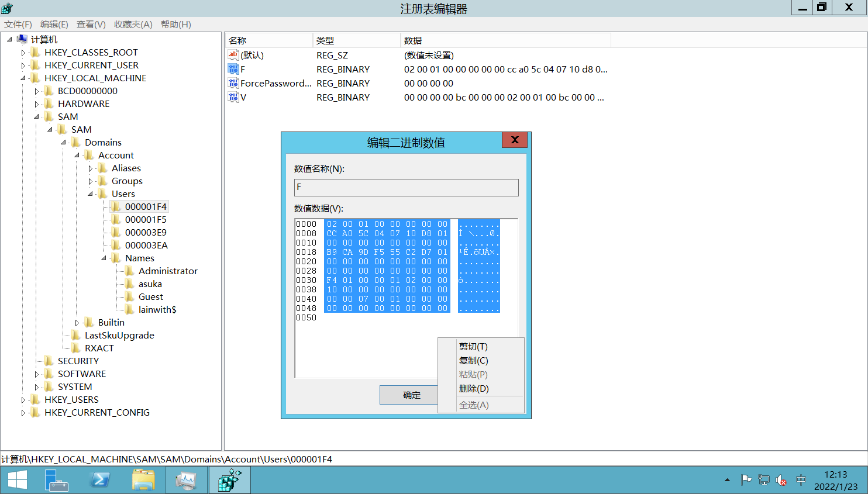
Task: Expand SOFTWARE node
Action: coord(37,374)
